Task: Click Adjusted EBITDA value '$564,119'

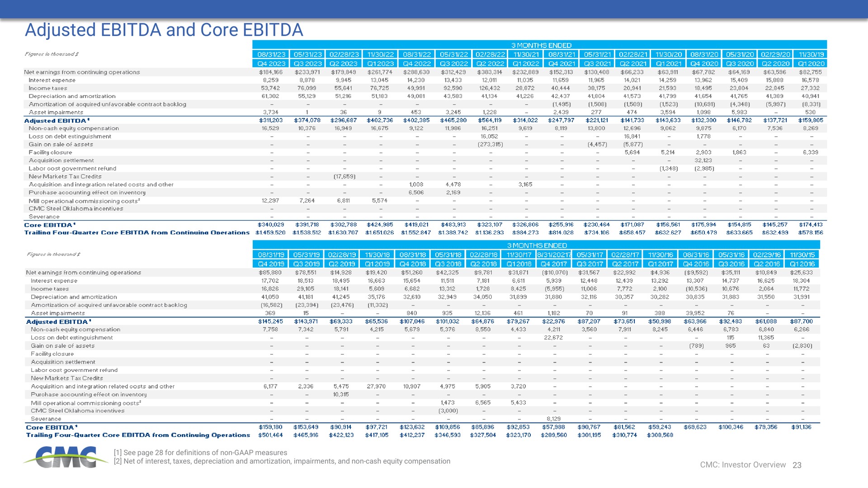Action: tap(490, 121)
